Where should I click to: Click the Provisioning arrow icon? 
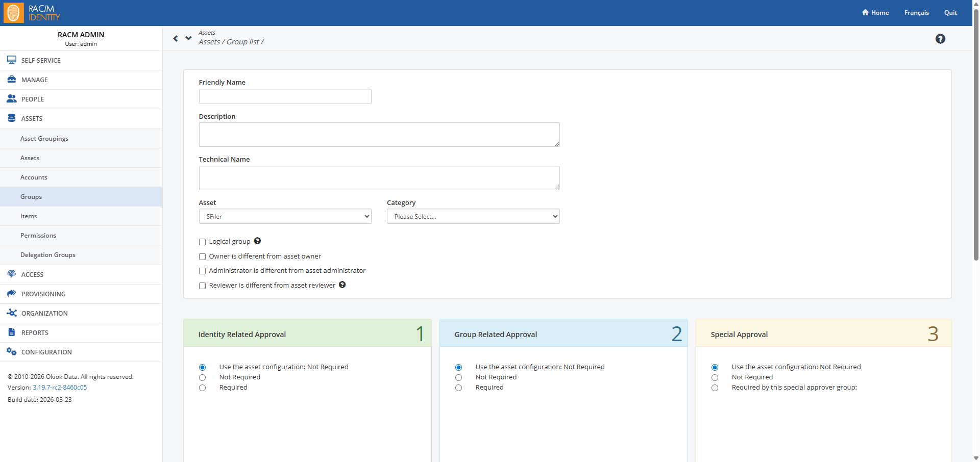click(x=11, y=294)
